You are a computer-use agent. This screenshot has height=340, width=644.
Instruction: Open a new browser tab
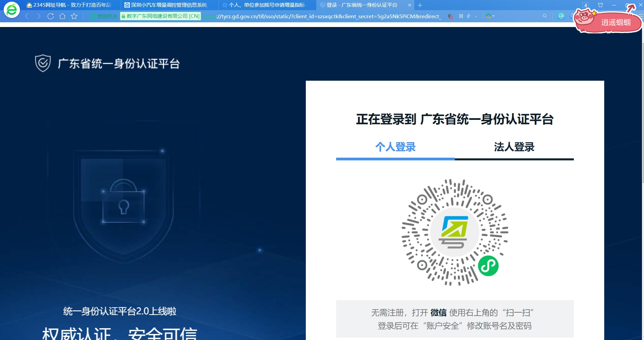[420, 5]
